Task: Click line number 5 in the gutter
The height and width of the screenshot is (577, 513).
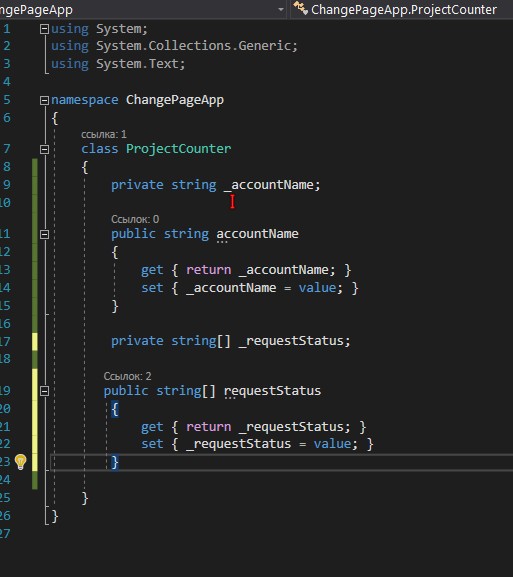Action: click(x=7, y=100)
